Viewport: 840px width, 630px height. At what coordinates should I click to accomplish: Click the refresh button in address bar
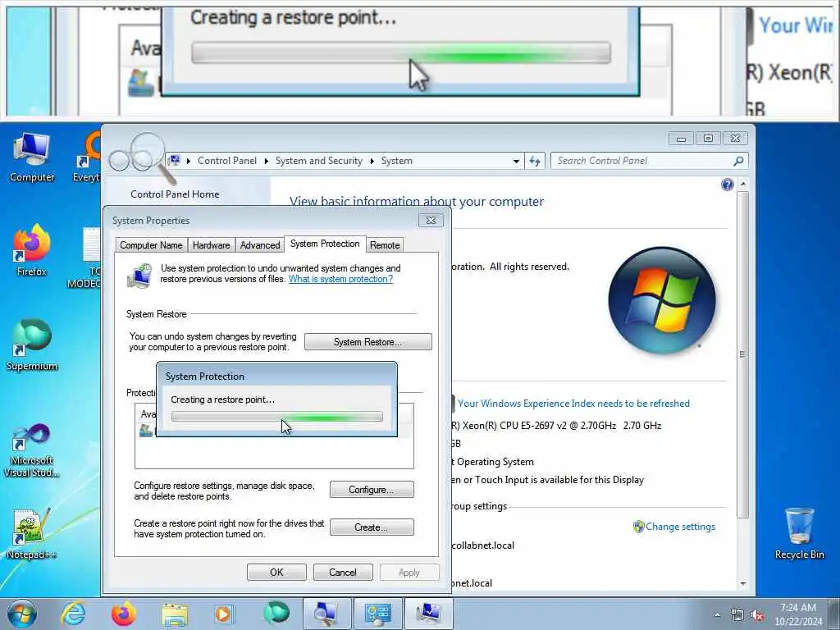535,161
